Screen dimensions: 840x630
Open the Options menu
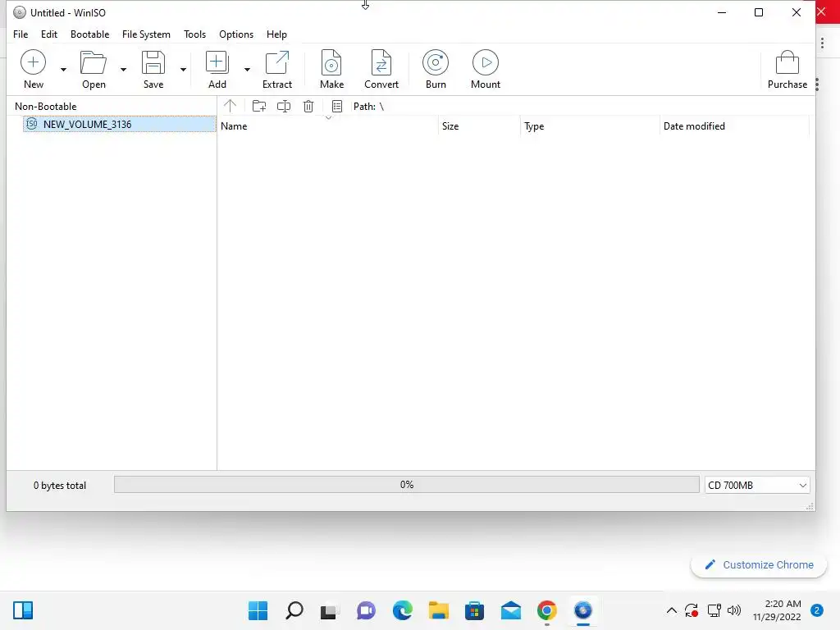236,34
